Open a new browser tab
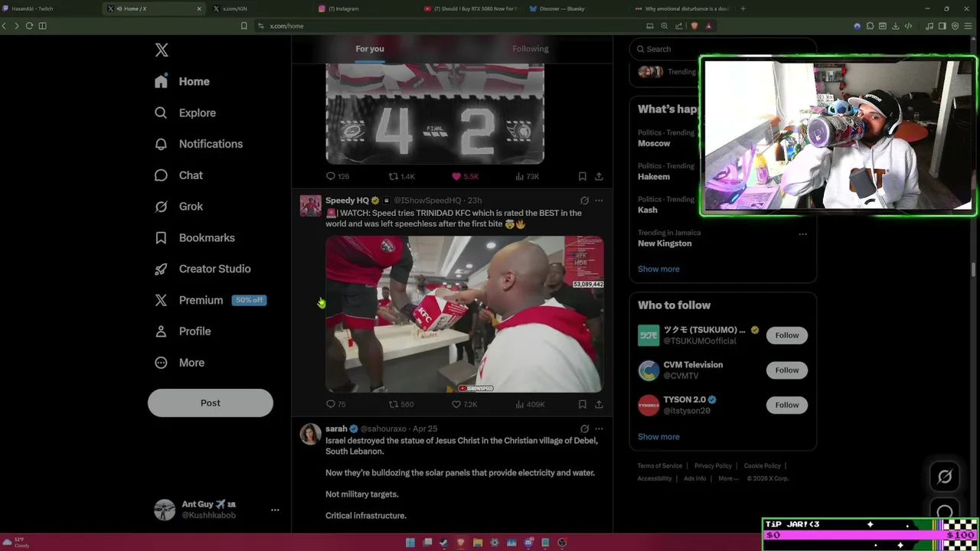Image resolution: width=980 pixels, height=551 pixels. [743, 8]
